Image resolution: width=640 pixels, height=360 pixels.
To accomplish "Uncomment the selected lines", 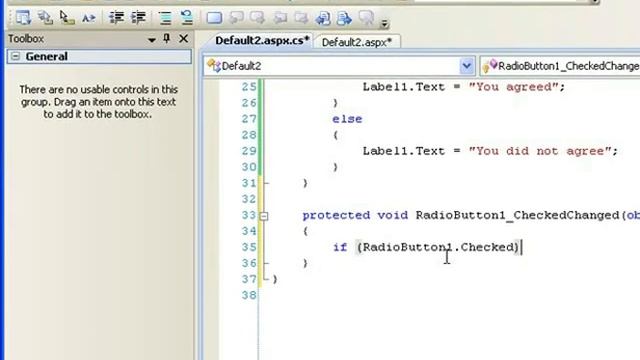I will pyautogui.click(x=187, y=18).
